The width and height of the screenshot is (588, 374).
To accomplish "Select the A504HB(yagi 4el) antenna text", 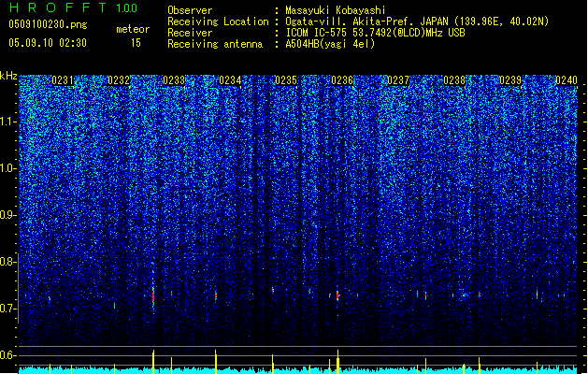I will coord(330,44).
